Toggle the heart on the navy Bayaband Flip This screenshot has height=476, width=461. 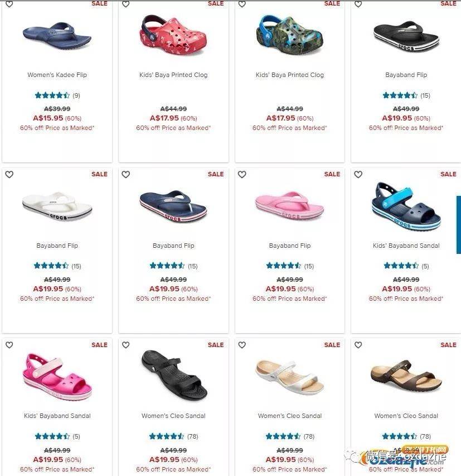(x=125, y=174)
